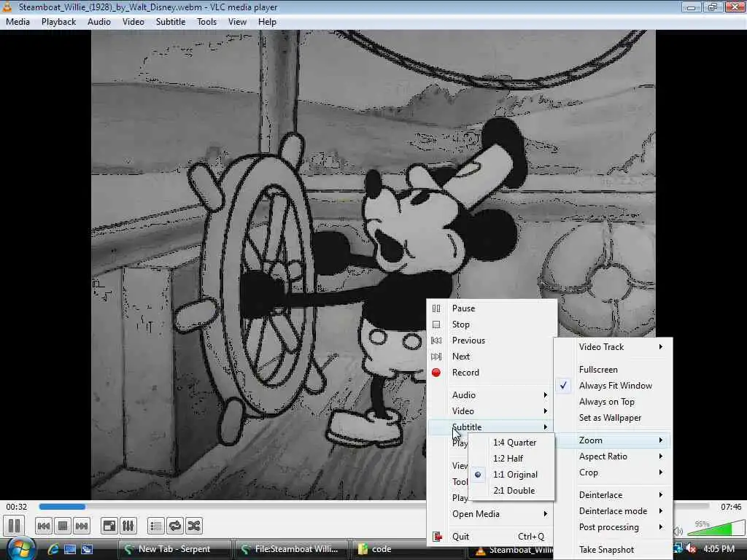This screenshot has width=747, height=560.
Task: Open the Audio menu in the menu bar
Action: 99,22
